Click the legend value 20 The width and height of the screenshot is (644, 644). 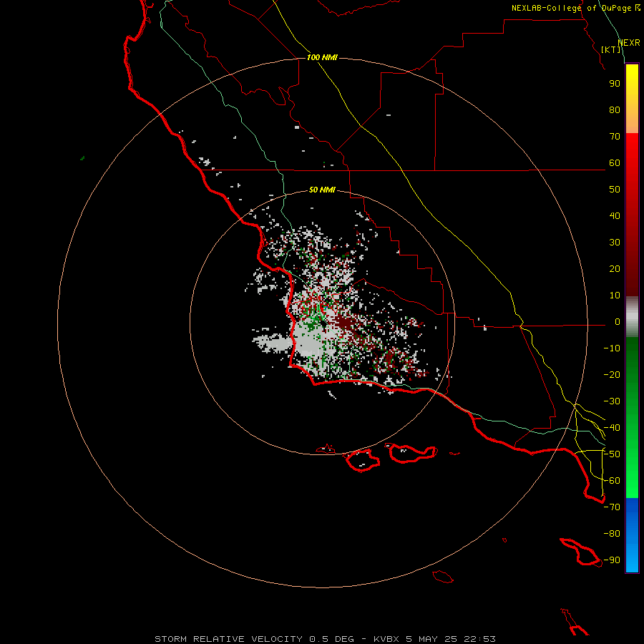[x=615, y=269]
